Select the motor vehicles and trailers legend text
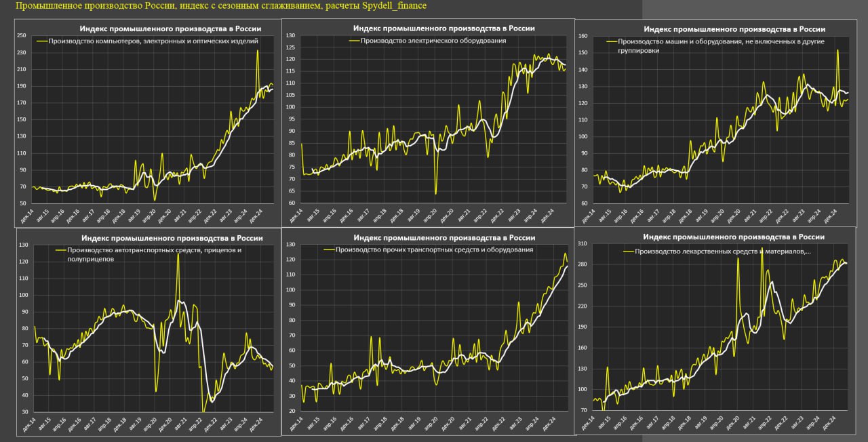 click(x=154, y=254)
